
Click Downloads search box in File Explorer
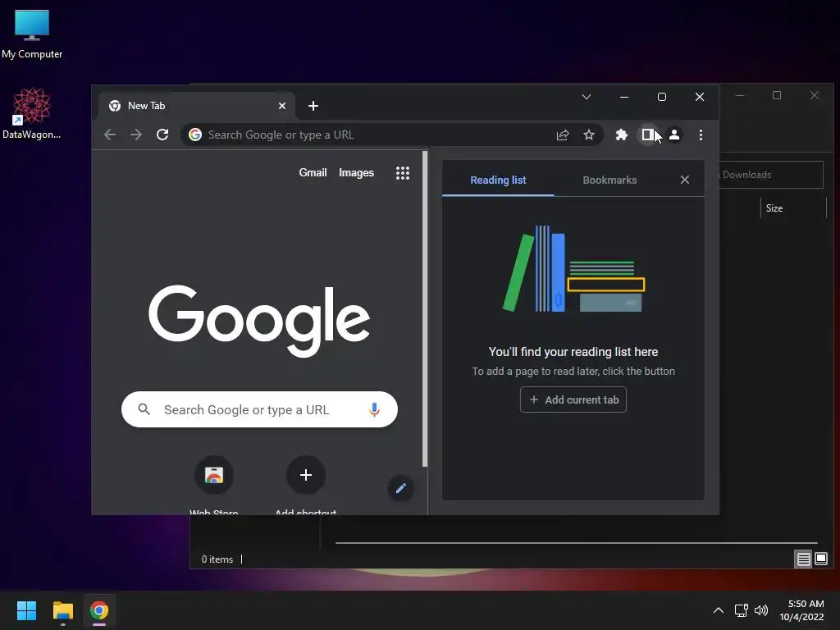pos(770,175)
